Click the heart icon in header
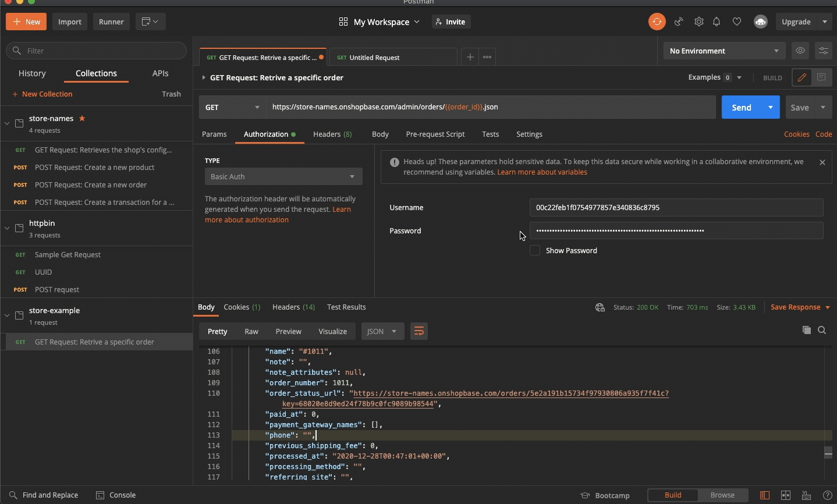 (x=737, y=22)
